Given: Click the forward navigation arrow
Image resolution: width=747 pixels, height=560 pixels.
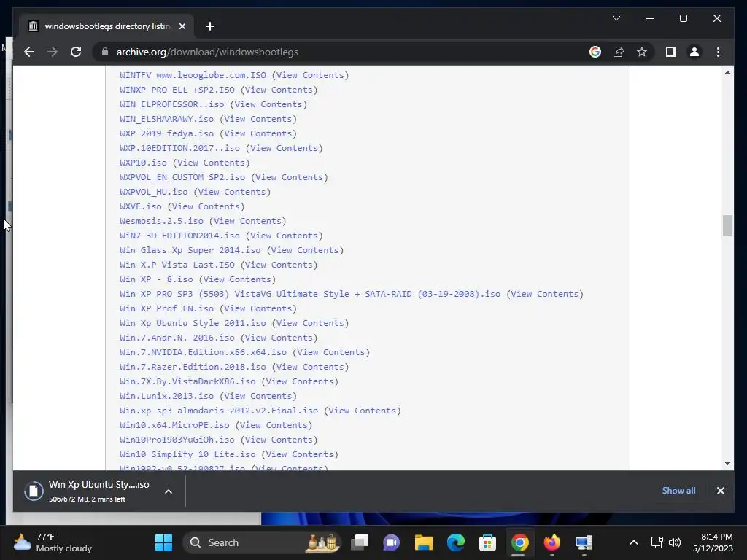Looking at the screenshot, I should tap(53, 52).
